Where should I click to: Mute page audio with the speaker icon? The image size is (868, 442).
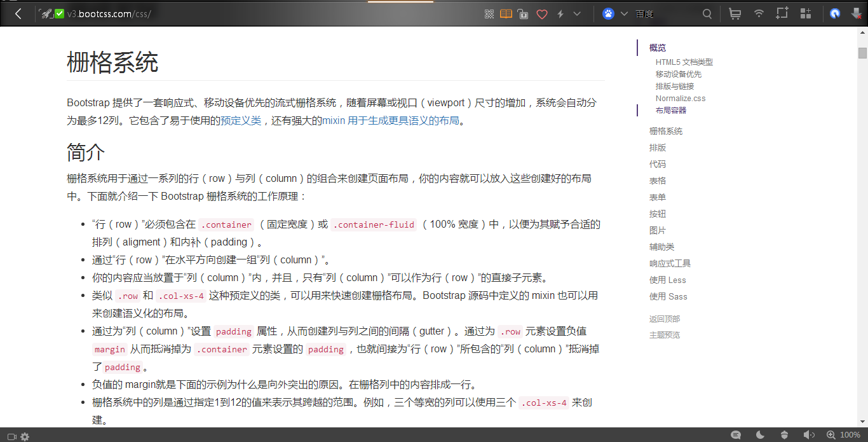(808, 434)
